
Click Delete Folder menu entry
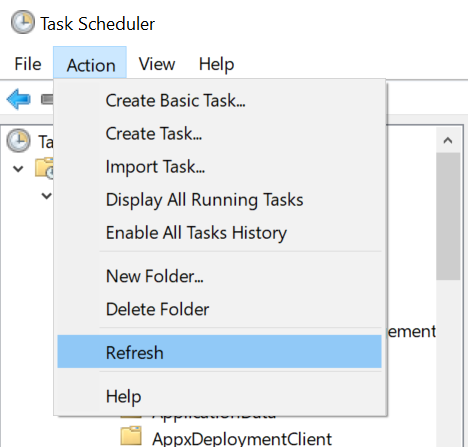(x=219, y=309)
